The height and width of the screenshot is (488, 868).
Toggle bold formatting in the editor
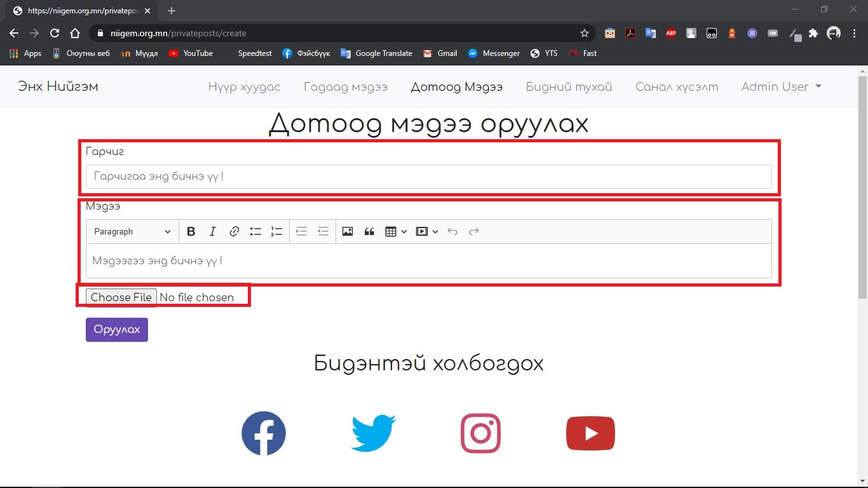(x=191, y=232)
